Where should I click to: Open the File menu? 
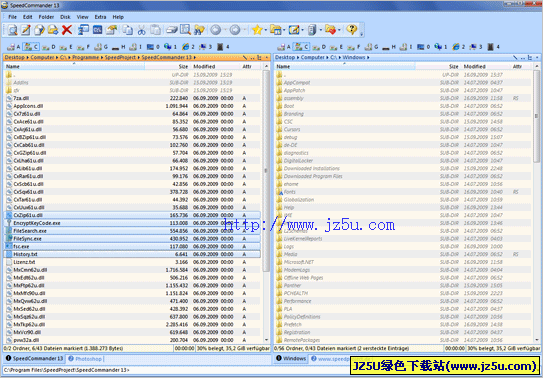[x=12, y=17]
